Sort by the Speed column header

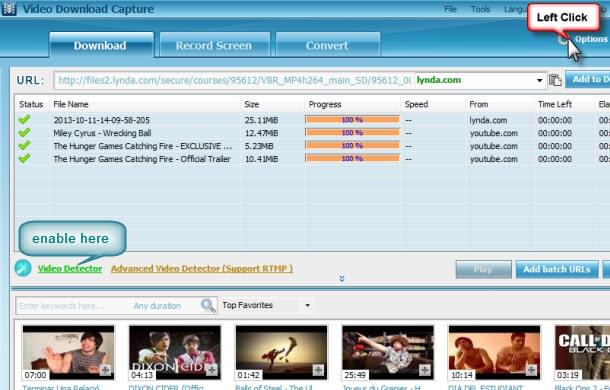416,104
